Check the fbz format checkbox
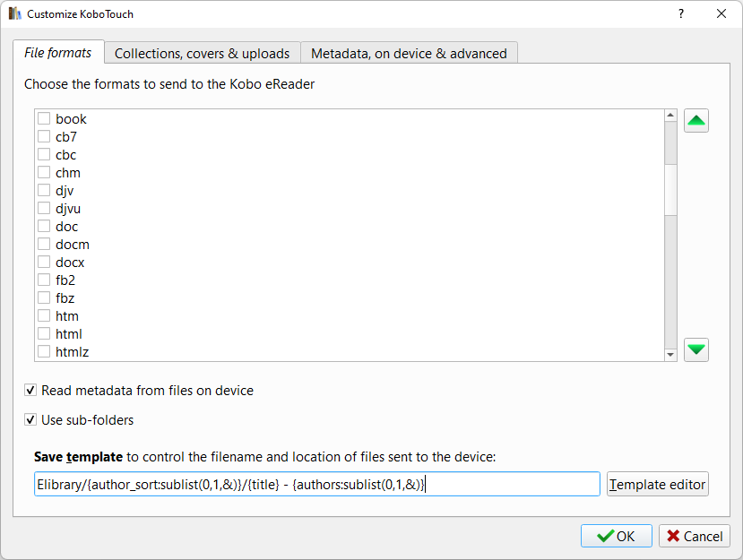Image resolution: width=743 pixels, height=560 pixels. (x=44, y=298)
